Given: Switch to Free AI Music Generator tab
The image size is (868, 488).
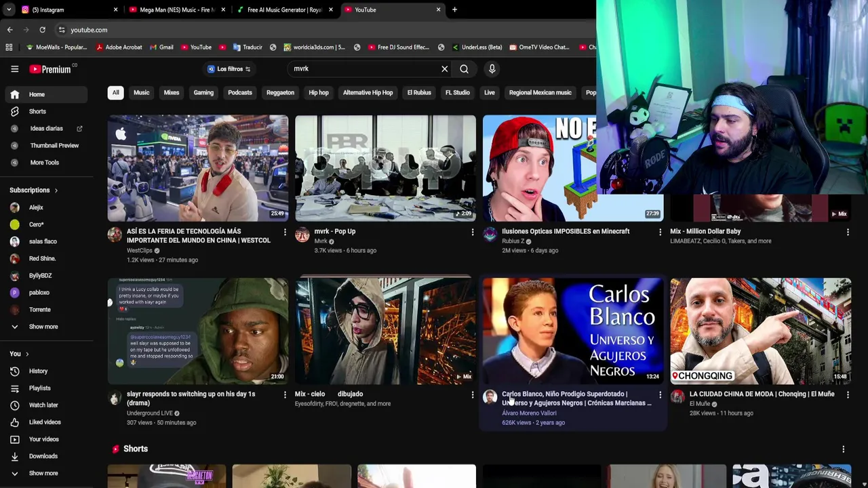Looking at the screenshot, I should click(x=284, y=9).
